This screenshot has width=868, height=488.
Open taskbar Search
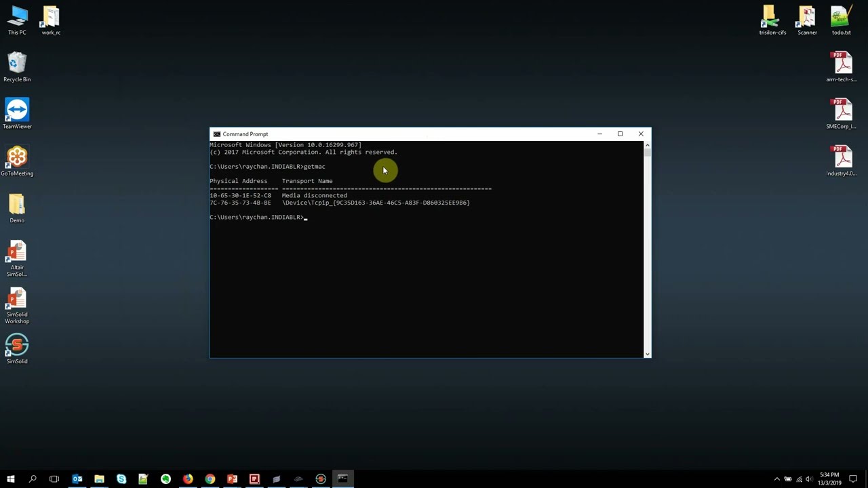(x=32, y=479)
